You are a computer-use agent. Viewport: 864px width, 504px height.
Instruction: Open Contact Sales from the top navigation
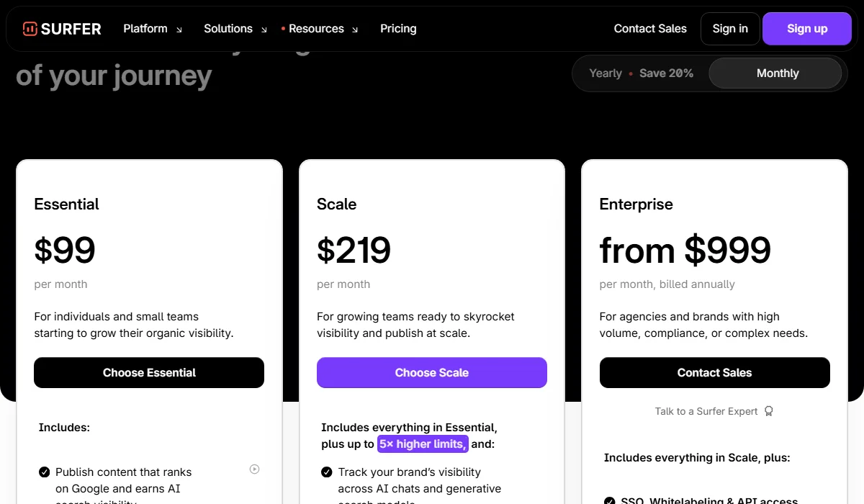tap(650, 29)
